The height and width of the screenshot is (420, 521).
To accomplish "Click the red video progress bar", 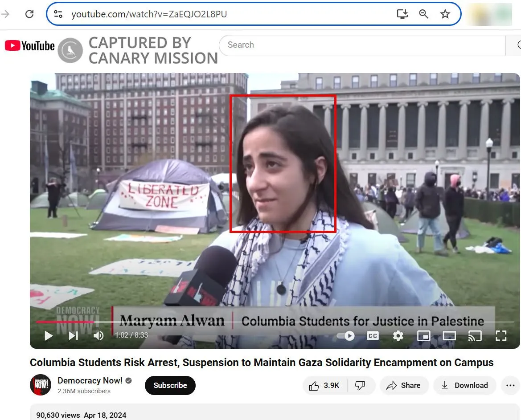I will click(x=65, y=322).
